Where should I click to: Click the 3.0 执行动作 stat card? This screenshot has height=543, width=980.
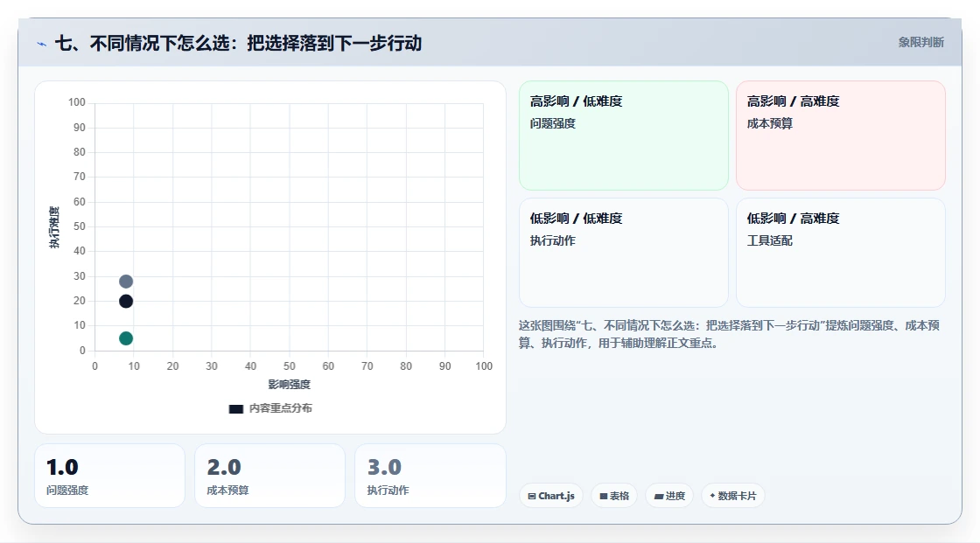430,476
